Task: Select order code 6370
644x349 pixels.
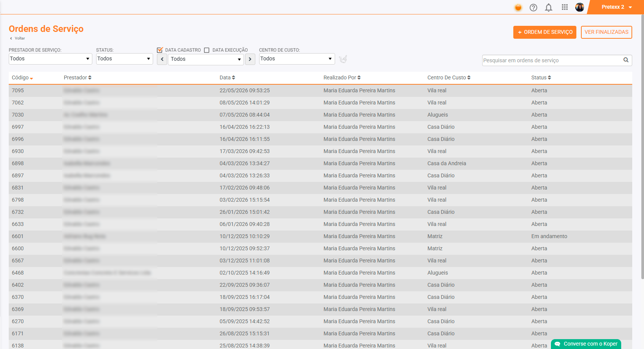Action: (x=17, y=297)
